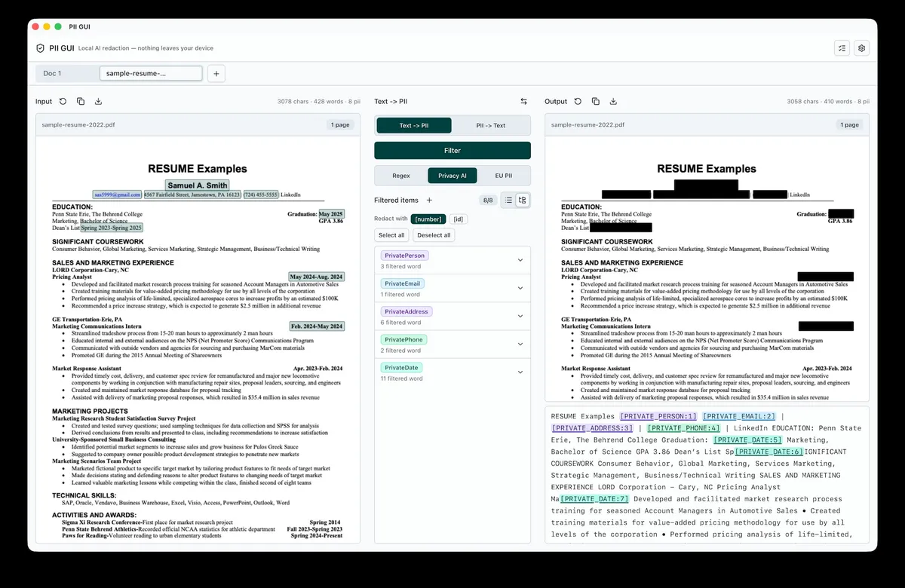The width and height of the screenshot is (905, 588).
Task: Click the [PRIVATE_DATE:7] token in output text
Action: pyautogui.click(x=594, y=499)
